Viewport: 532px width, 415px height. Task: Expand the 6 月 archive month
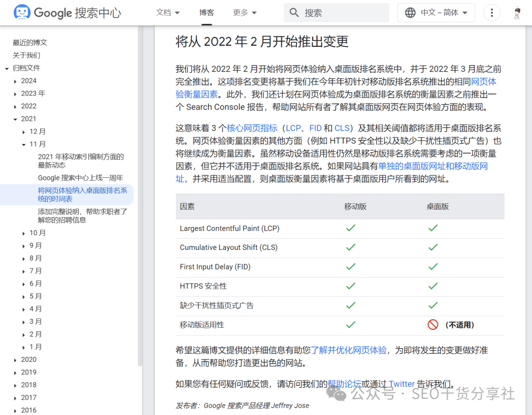(24, 284)
